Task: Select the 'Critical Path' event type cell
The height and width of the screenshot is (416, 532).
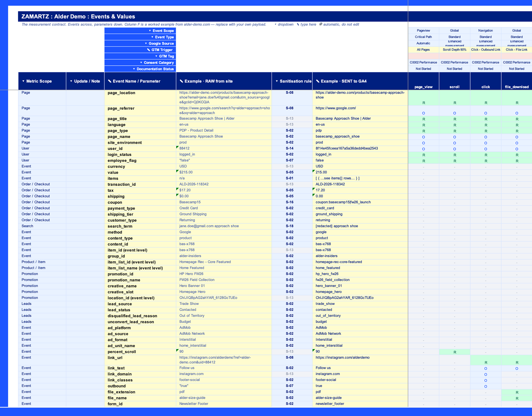Action: tap(423, 37)
